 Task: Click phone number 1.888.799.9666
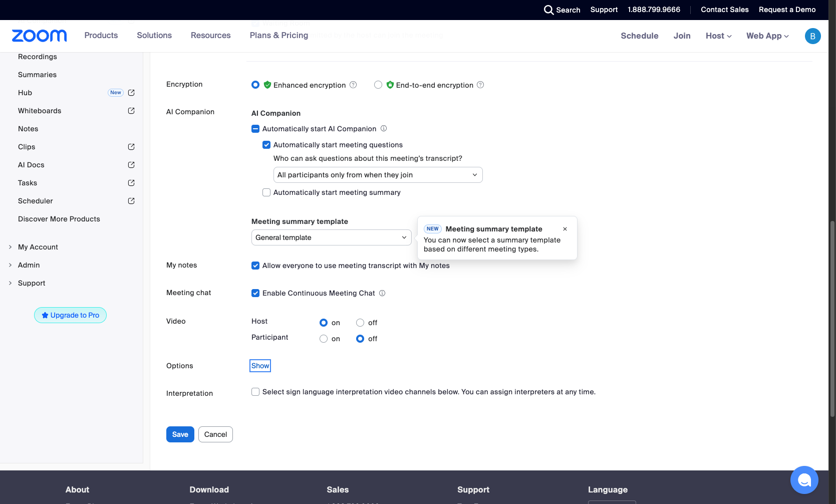[654, 10]
